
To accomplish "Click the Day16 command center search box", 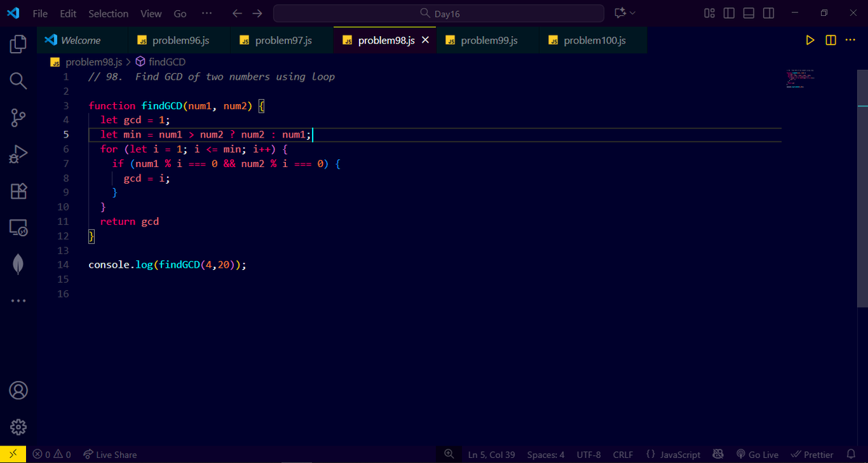I will pos(439,13).
